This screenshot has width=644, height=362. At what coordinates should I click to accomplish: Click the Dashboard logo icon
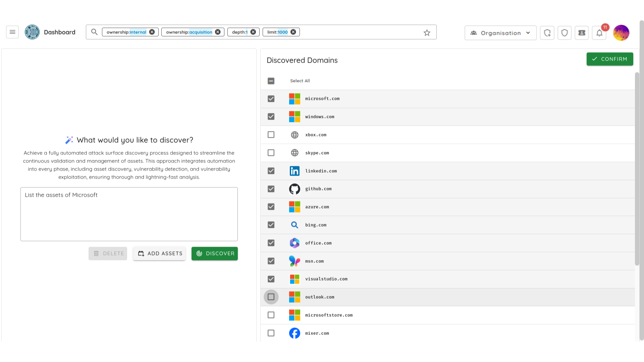32,32
